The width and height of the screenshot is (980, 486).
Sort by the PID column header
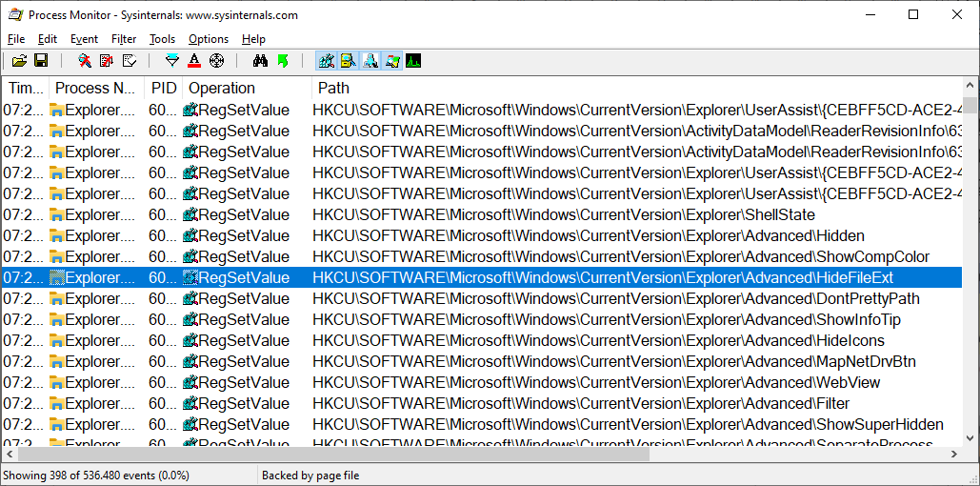tap(163, 89)
